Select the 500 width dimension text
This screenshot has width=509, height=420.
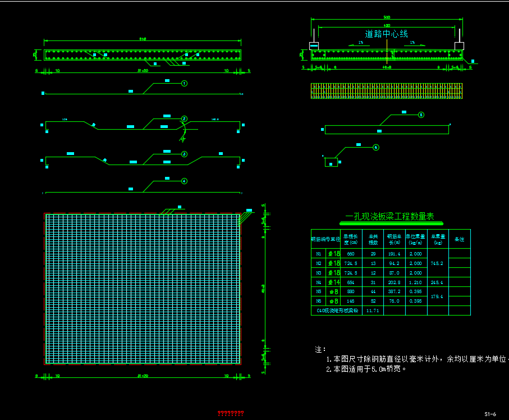coord(387,17)
